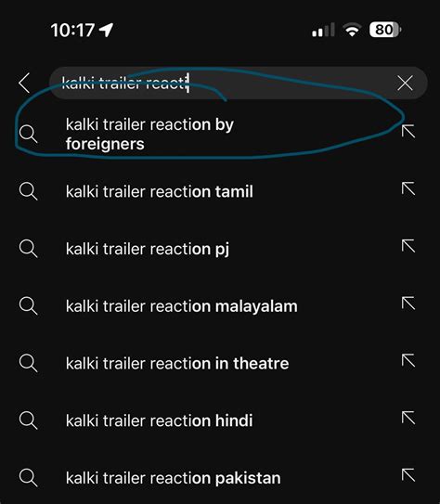Tap battery indicator in status bar
This screenshot has width=440, height=504.
click(385, 30)
